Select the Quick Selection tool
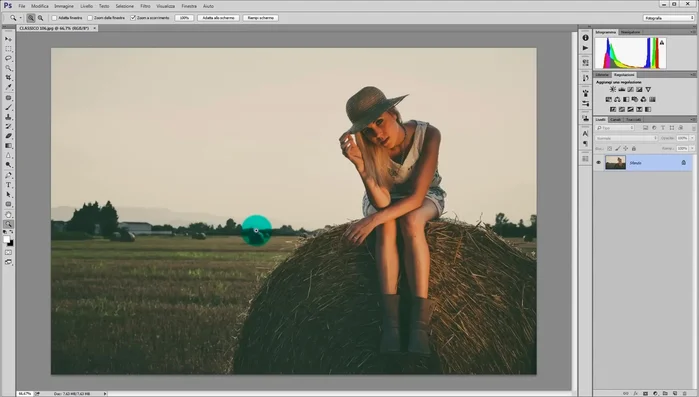The width and height of the screenshot is (699, 397). (x=8, y=68)
